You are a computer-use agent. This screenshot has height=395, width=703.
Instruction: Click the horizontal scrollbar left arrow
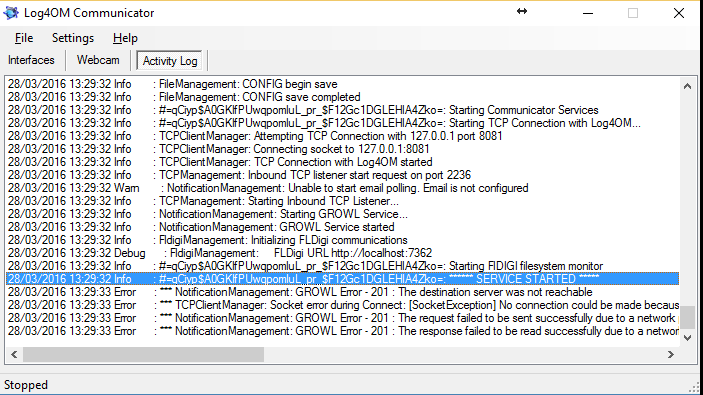(x=14, y=355)
